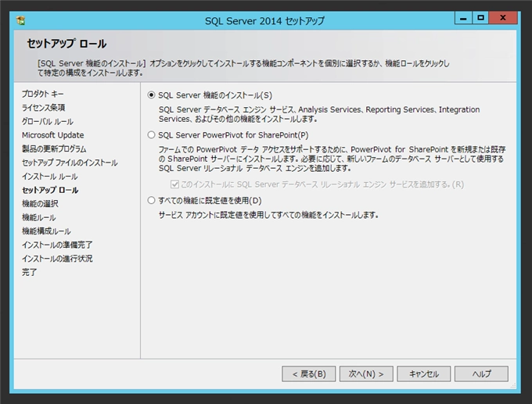Toggle the relational engine service checkbox (R)
The image size is (532, 404).
pos(174,184)
